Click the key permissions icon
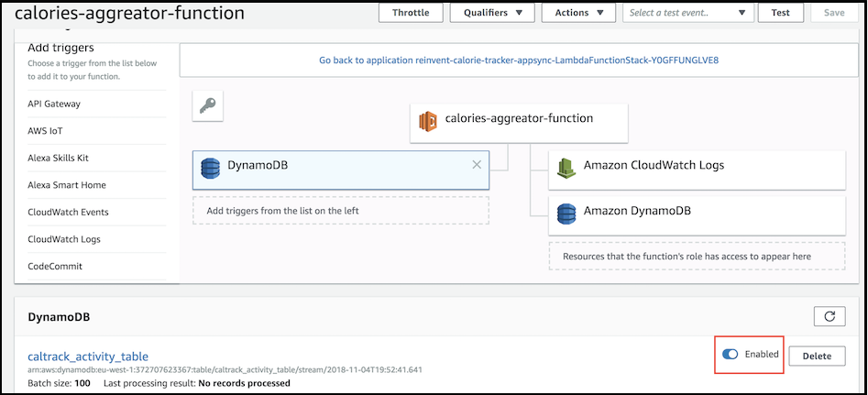This screenshot has height=395, width=868. (207, 105)
